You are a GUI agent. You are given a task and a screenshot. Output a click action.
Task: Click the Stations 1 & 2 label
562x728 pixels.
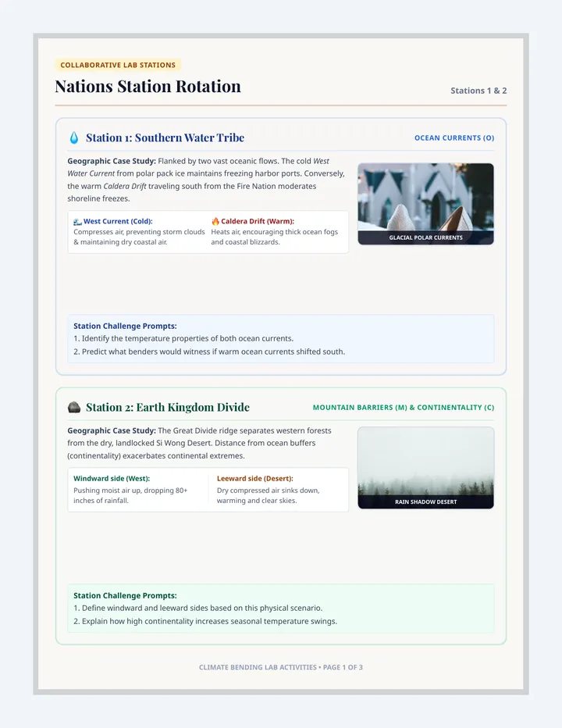pyautogui.click(x=478, y=91)
